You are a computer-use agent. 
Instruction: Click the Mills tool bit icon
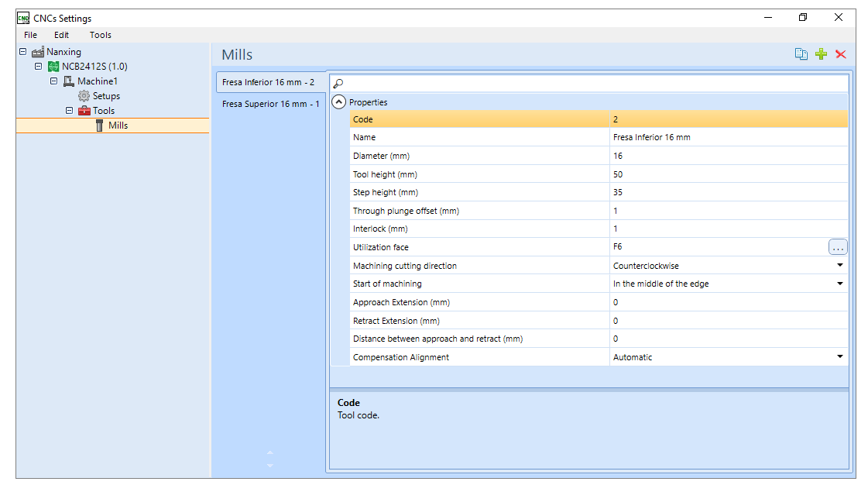coord(100,126)
